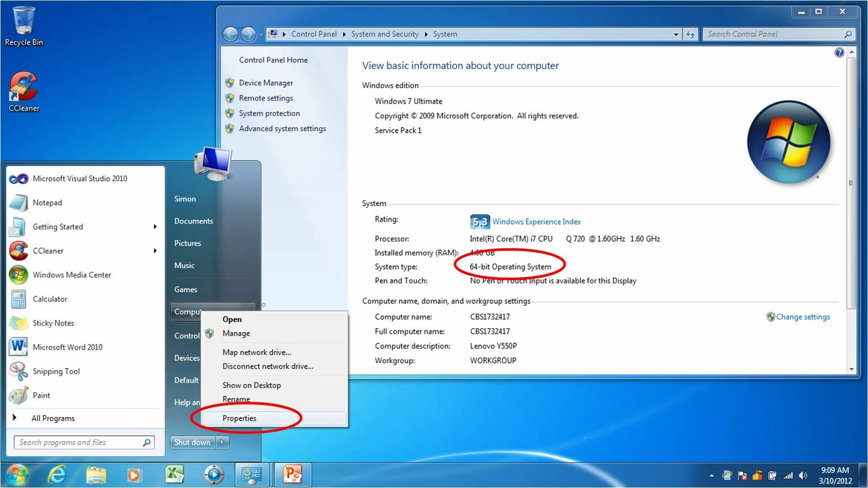Viewport: 868px width, 488px height.
Task: Select Manage from the context menu
Action: [236, 333]
